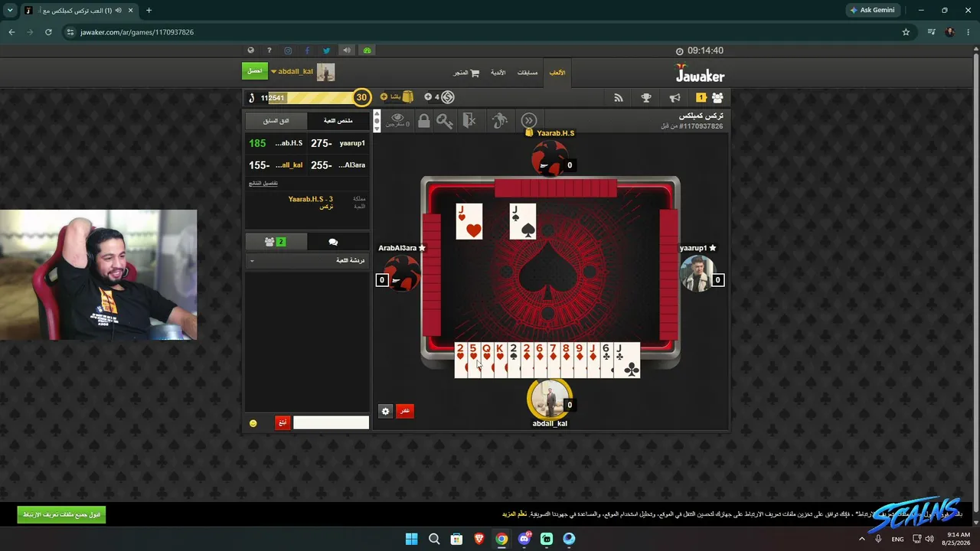Toggle the Jawaker sound speaker icon
The height and width of the screenshot is (551, 980).
click(347, 51)
